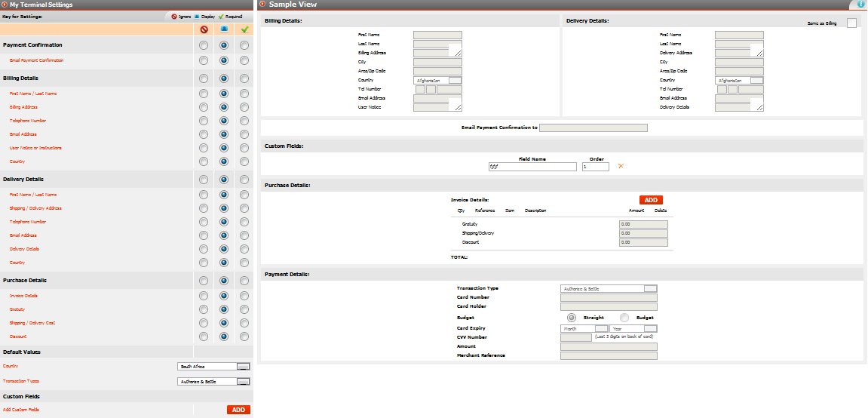This screenshot has width=868, height=418.
Task: Open the Card Expiry Year dropdown
Action: pyautogui.click(x=633, y=328)
